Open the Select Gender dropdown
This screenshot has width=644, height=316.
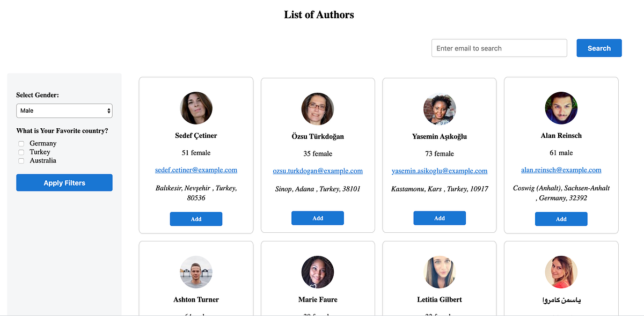point(64,111)
